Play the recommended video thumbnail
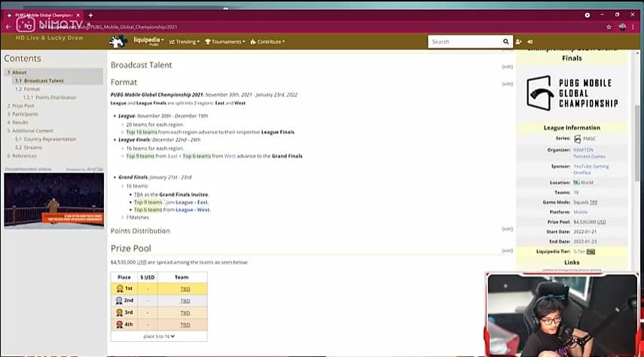Screen dimensions: 644x357 pos(53,200)
